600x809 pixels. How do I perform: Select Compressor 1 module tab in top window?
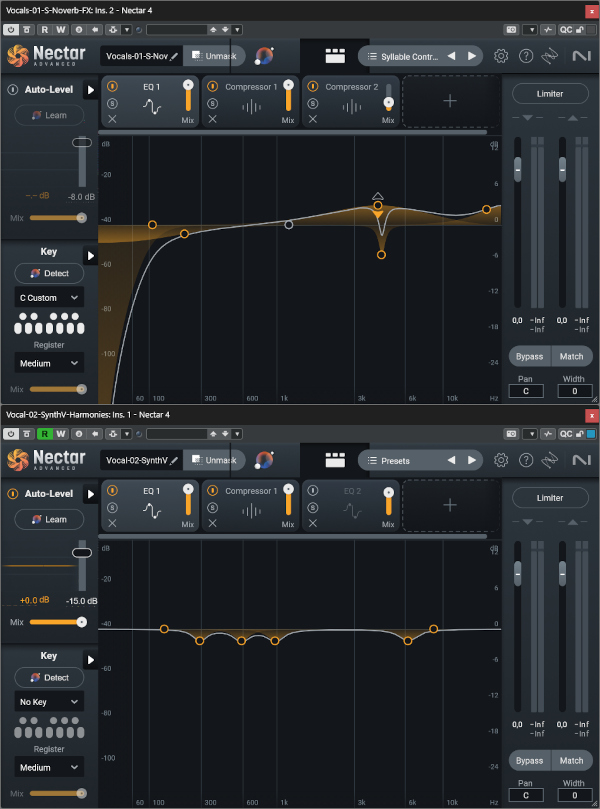250,101
